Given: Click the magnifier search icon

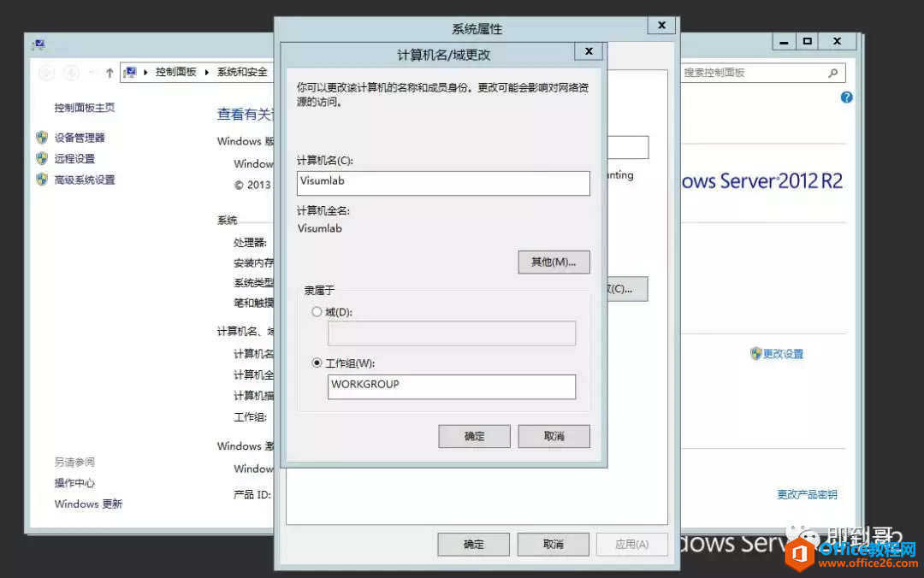Looking at the screenshot, I should pos(832,73).
